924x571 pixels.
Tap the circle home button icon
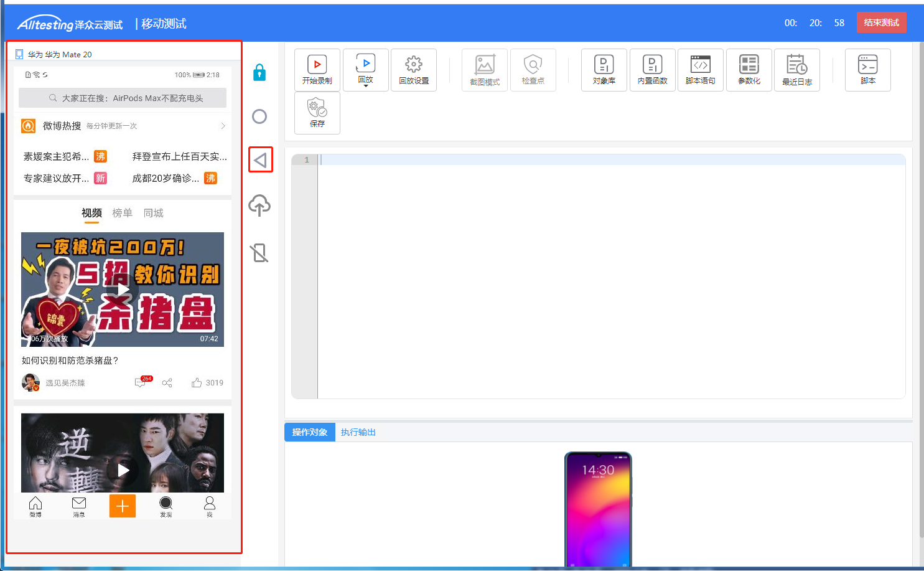click(x=259, y=116)
